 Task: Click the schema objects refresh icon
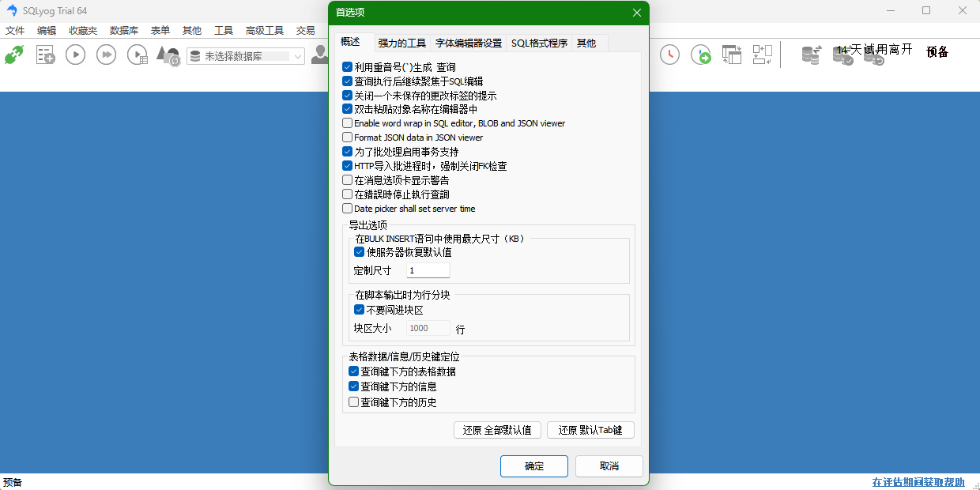pos(168,55)
